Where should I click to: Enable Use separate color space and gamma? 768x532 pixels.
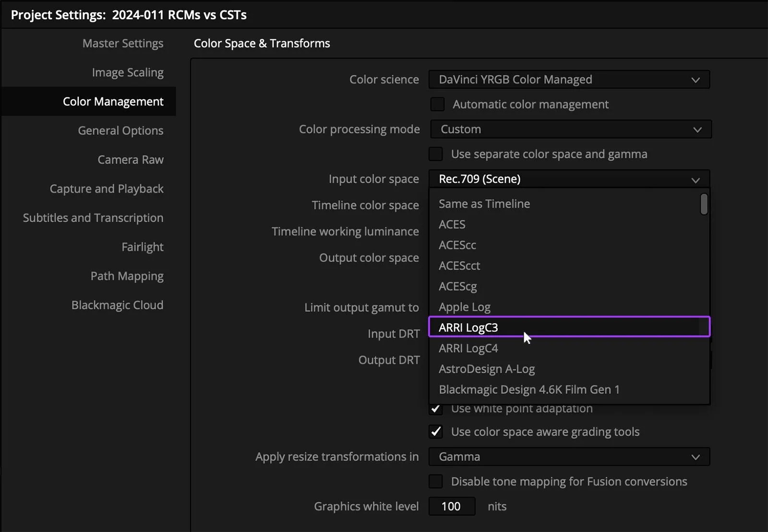(436, 154)
